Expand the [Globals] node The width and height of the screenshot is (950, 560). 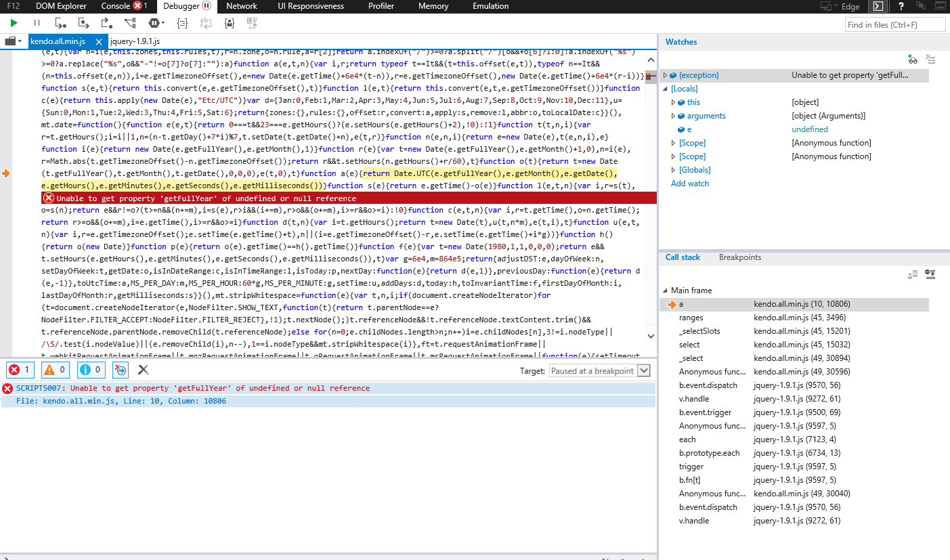point(673,170)
